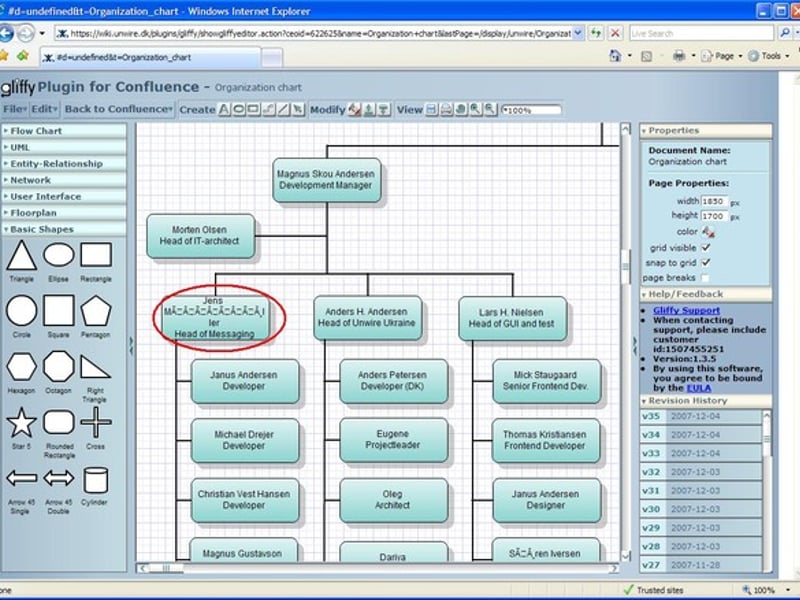Image resolution: width=800 pixels, height=600 pixels.
Task: Expand the Floorplan shape library
Action: (x=63, y=213)
